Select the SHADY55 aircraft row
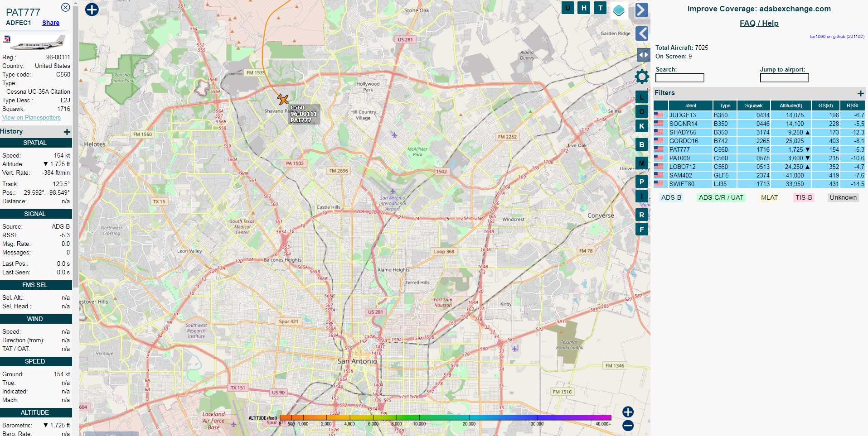The image size is (868, 436). tap(759, 132)
